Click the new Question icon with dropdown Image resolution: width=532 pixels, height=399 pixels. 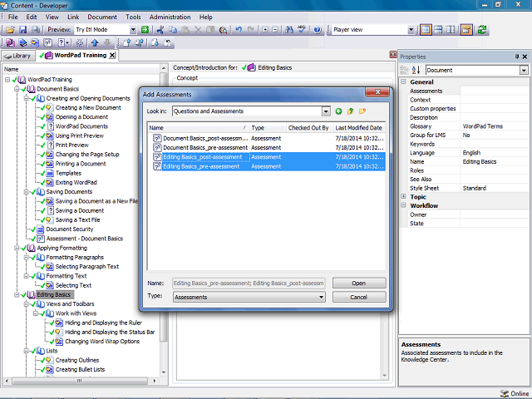[63, 42]
